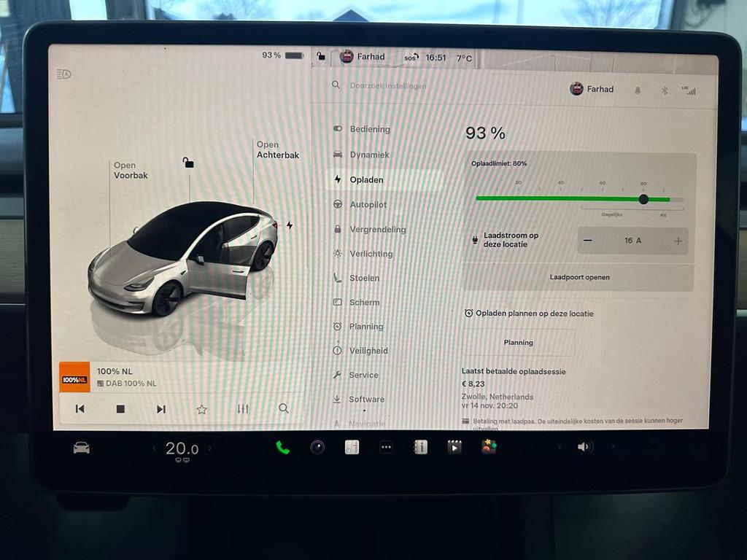Viewport: 747px width, 560px height.
Task: Tap the volume speaker icon
Action: [x=584, y=447]
